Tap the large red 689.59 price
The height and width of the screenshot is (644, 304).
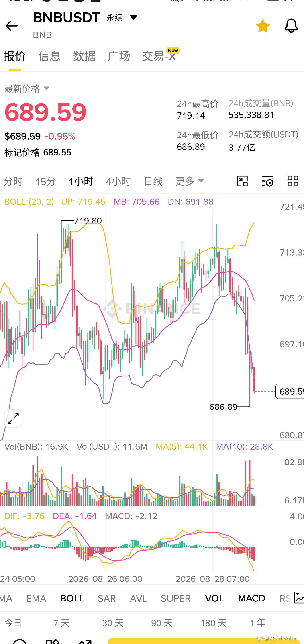45,112
